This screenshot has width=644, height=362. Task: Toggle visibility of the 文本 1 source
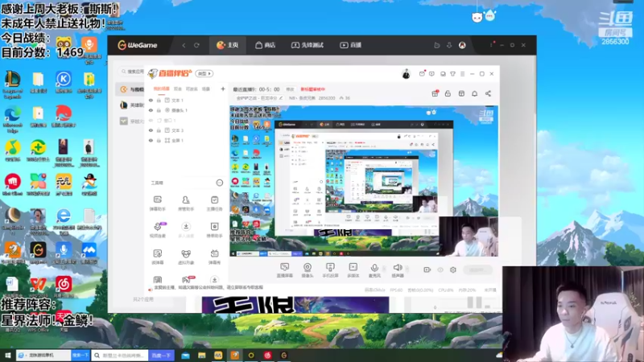(151, 100)
